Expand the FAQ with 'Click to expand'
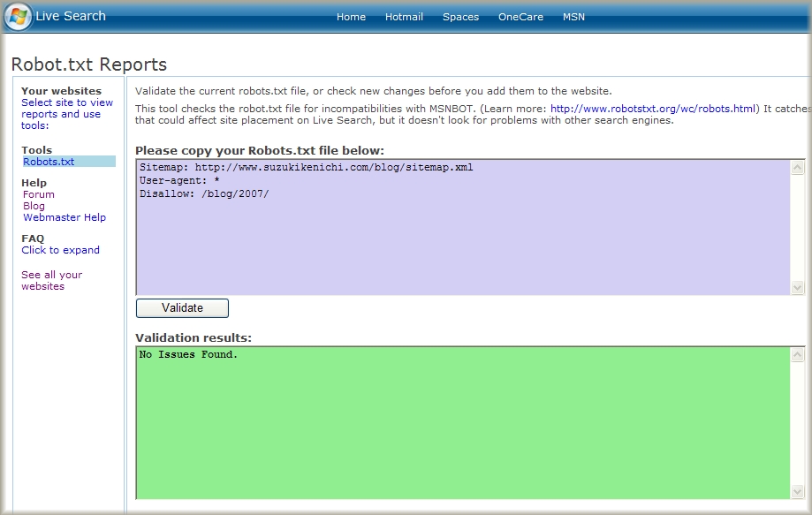 pos(61,250)
